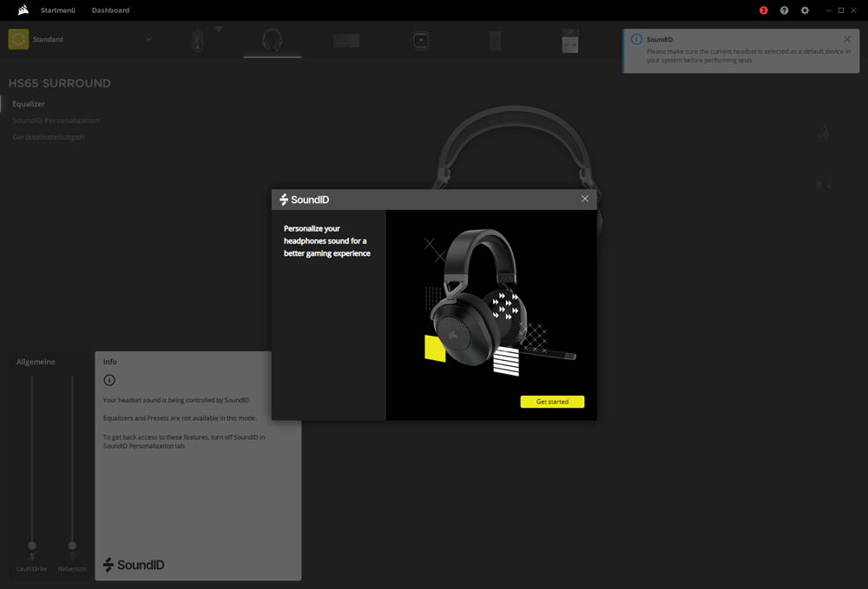Click the Allgemeine panel heading
Screen dimensions: 868x589
click(36, 362)
